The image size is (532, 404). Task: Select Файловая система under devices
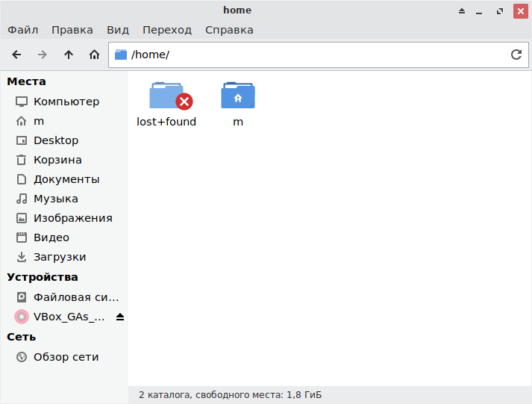click(x=75, y=297)
